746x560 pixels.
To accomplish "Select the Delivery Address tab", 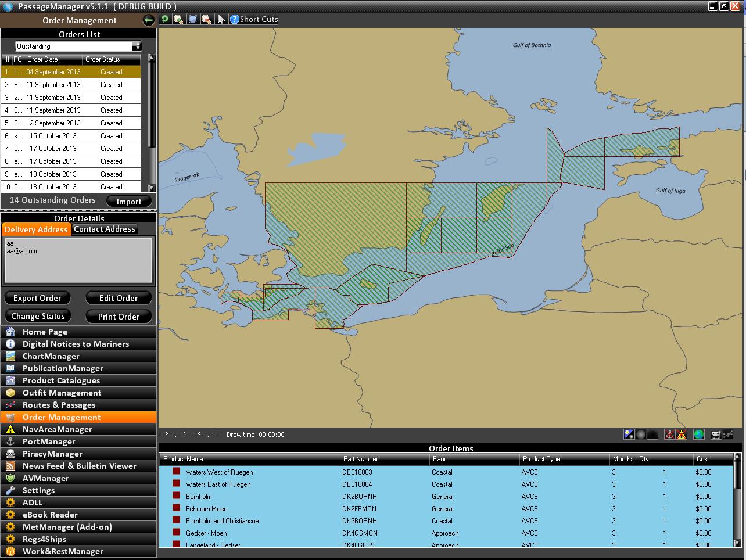I will pos(36,229).
